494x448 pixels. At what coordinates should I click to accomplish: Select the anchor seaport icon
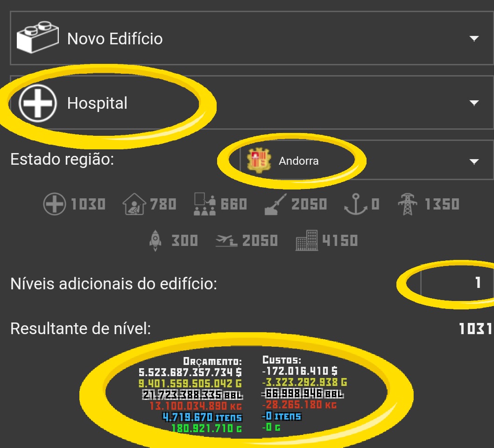coord(356,204)
